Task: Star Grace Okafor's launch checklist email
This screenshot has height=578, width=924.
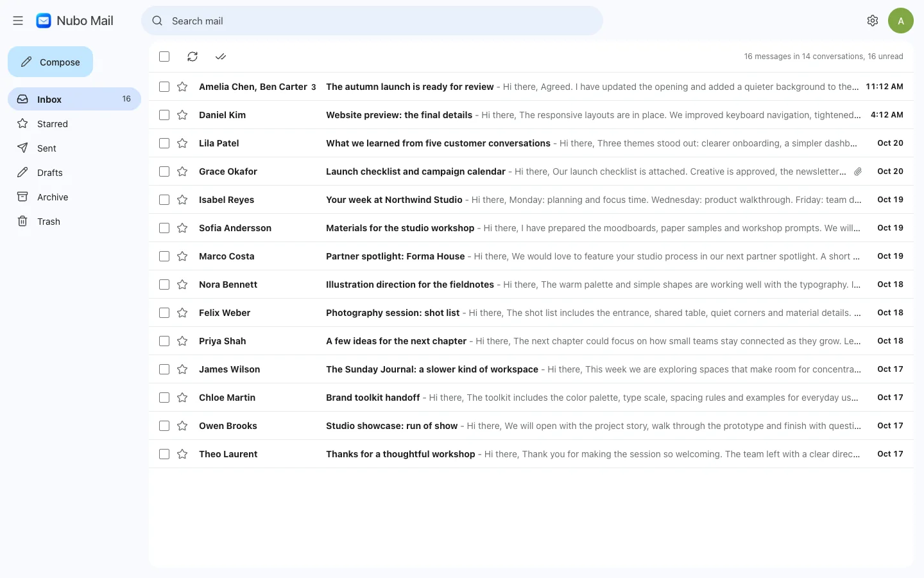Action: 182,171
